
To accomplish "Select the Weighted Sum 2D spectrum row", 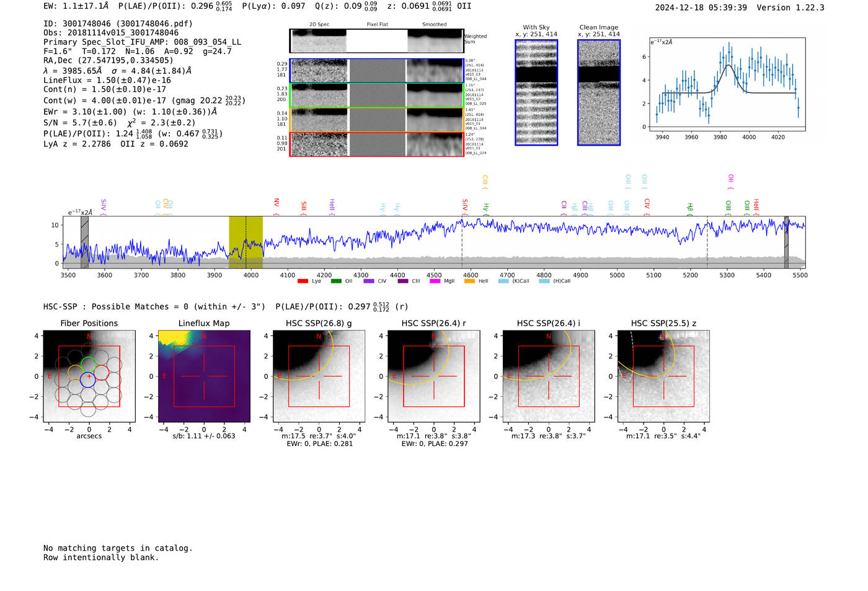I will point(377,41).
